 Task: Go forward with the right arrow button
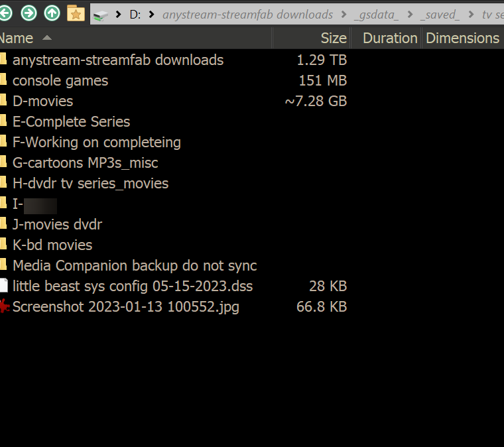(x=29, y=13)
